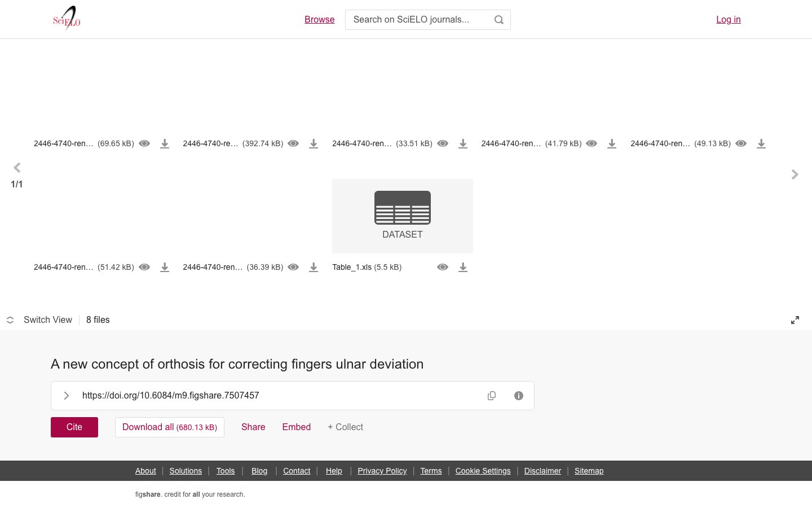
Task: Preview the 33.51 kB file
Action: coord(443,143)
